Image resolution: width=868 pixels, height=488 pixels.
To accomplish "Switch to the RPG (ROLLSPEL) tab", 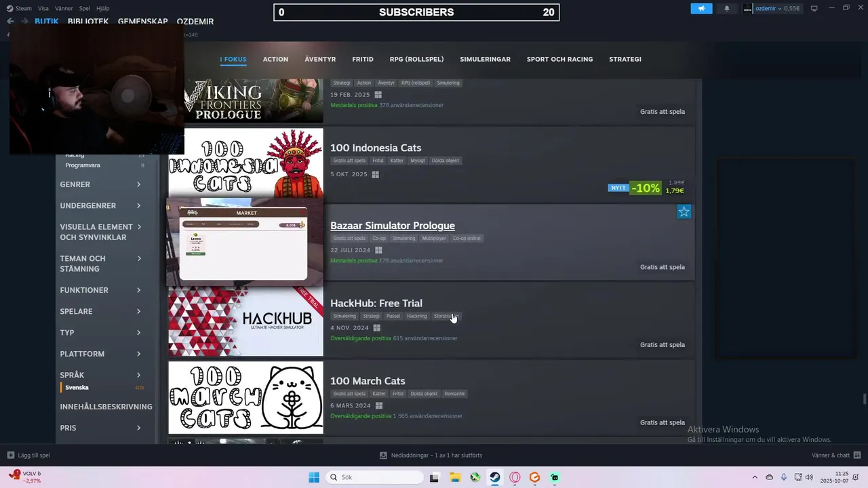I will (416, 59).
